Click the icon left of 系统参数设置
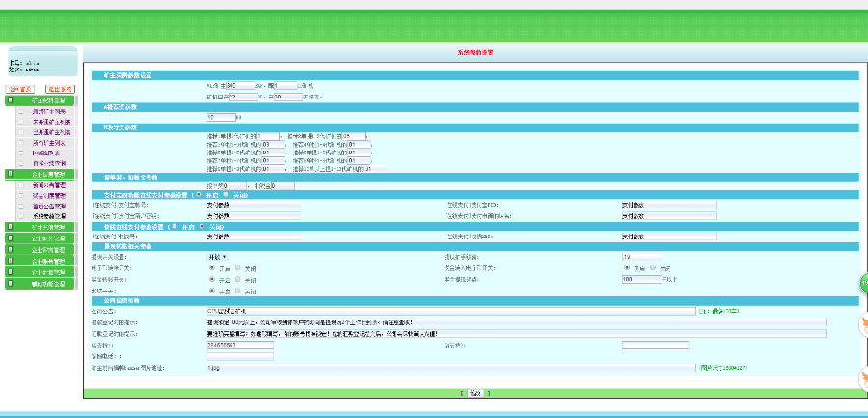The image size is (868, 418). [x=21, y=216]
